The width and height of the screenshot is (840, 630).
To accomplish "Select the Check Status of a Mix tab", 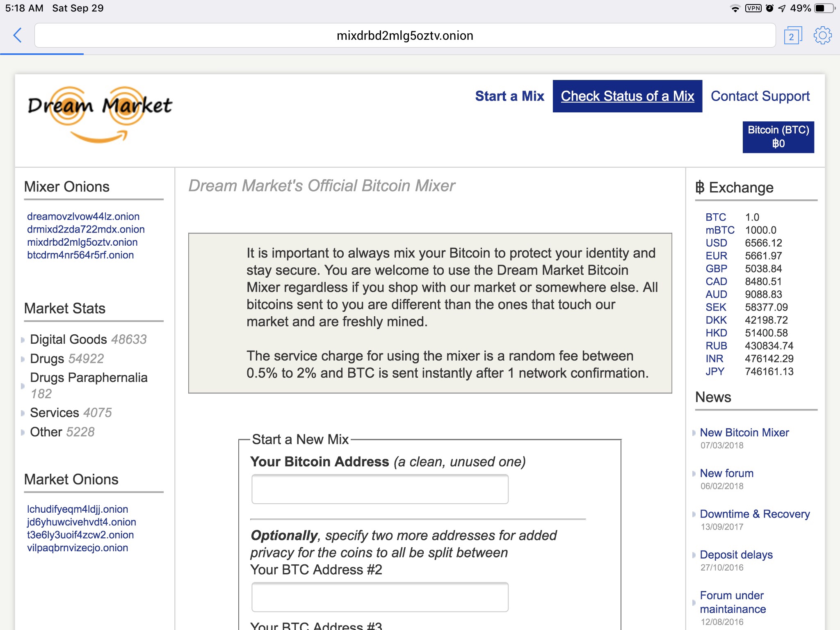I will point(628,96).
